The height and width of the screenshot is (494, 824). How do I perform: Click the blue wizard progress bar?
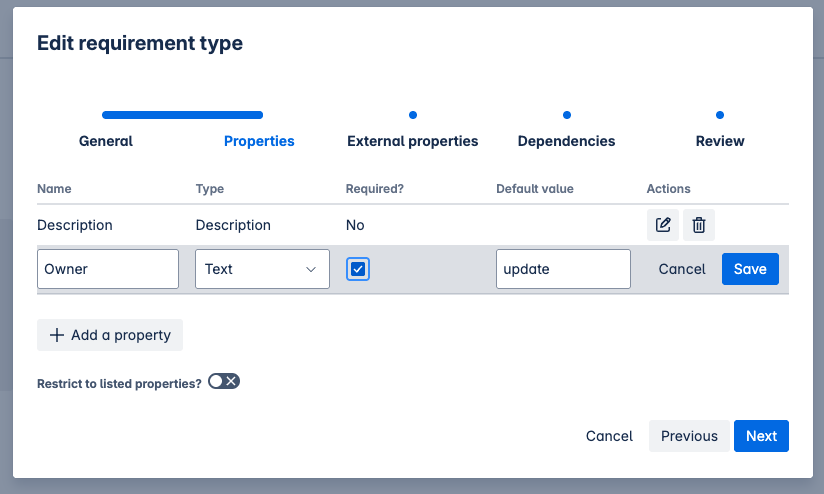[x=182, y=115]
